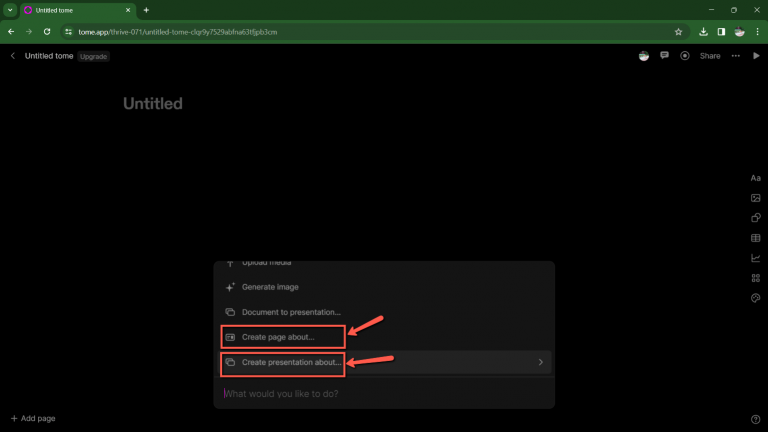Screen dimensions: 768x432
Task: Click the Share button
Action: tap(710, 56)
